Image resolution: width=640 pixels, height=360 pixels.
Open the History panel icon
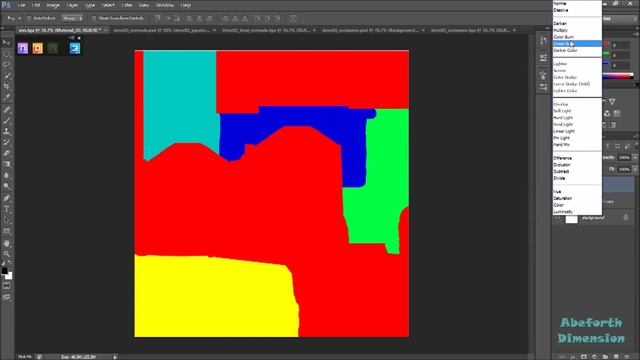(x=543, y=40)
